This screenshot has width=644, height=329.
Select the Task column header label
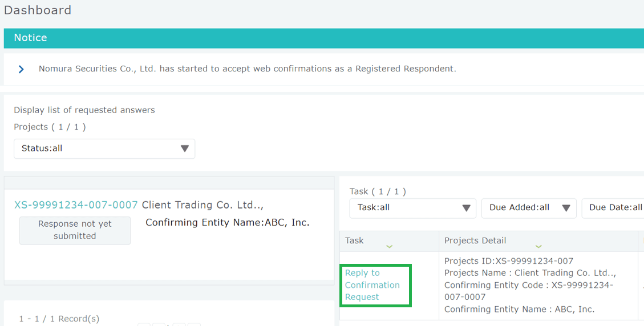point(354,240)
